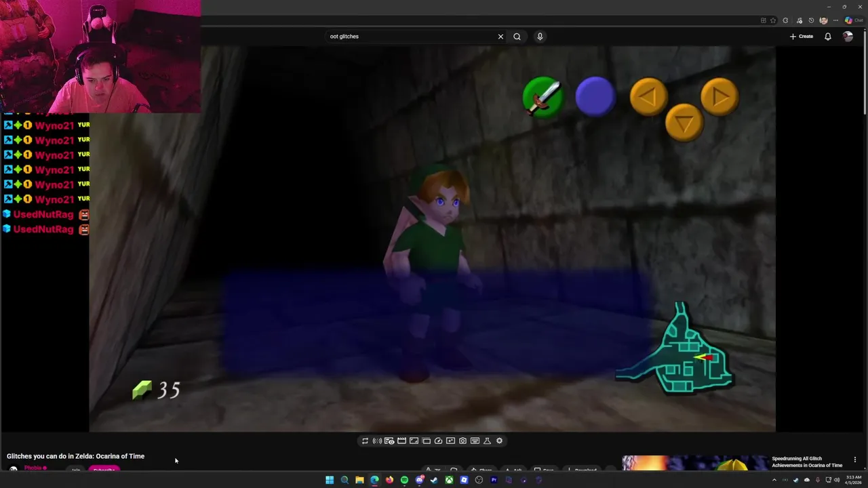Toggle the speedometer playback-speed icon

pyautogui.click(x=438, y=441)
